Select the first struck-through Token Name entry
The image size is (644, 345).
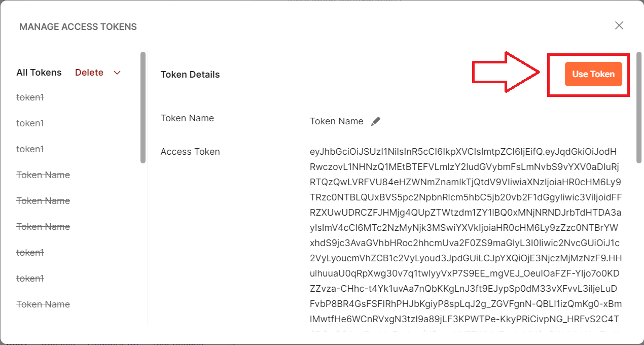pos(43,175)
